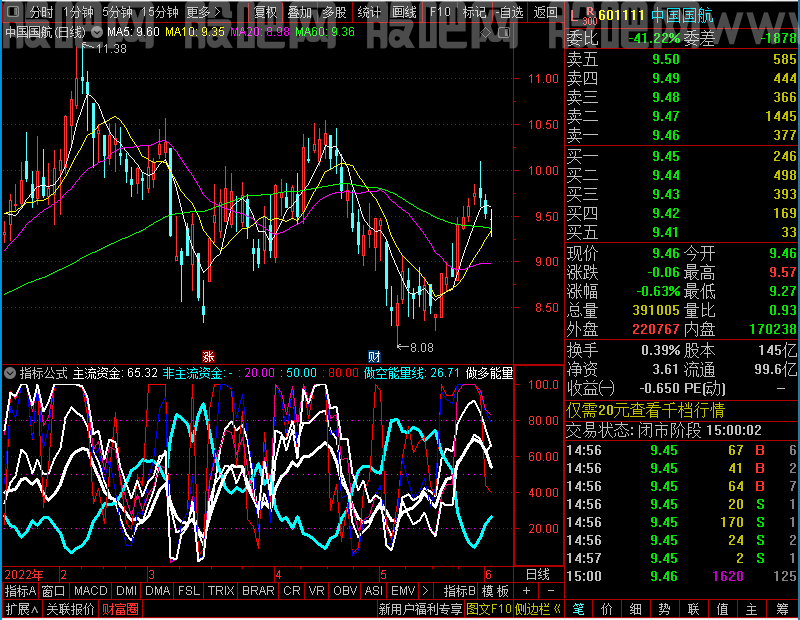This screenshot has width=800, height=620.
Task: Switch indicator to MACD
Action: click(90, 590)
